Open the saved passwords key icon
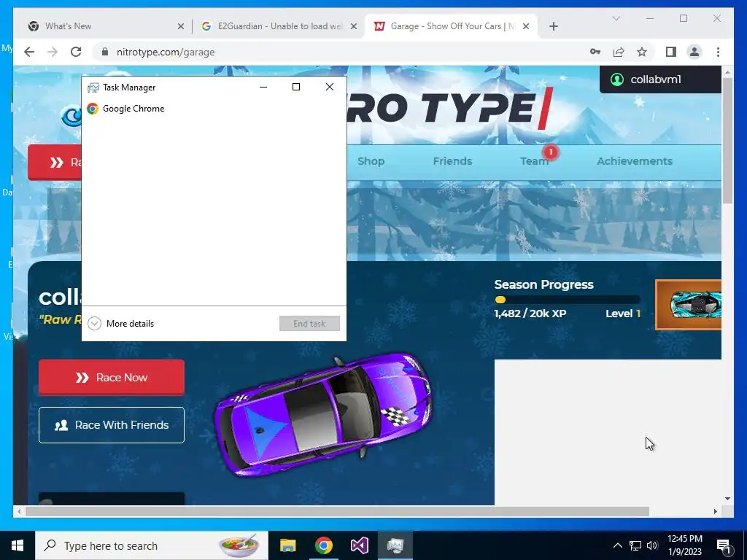 pos(595,52)
